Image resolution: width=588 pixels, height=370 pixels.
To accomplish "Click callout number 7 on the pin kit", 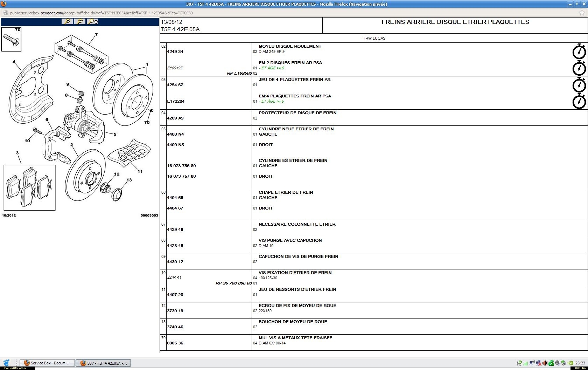I will (96, 35).
